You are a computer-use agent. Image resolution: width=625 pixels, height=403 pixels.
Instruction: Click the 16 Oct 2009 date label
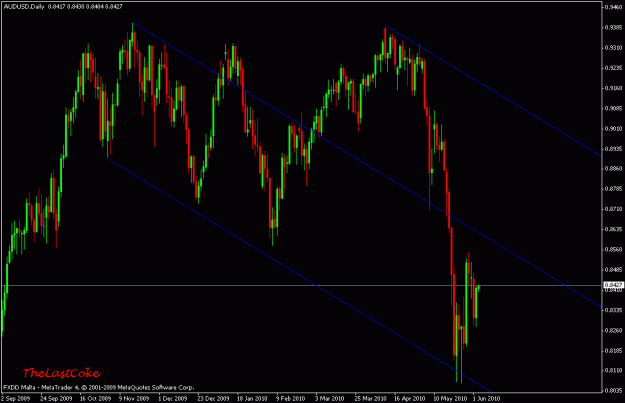pos(95,398)
